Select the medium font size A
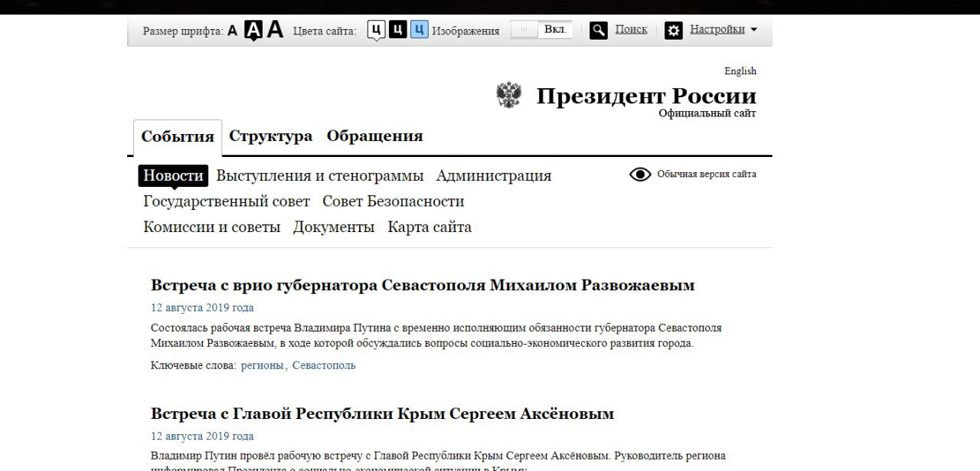Viewport: 980px width, 471px height. click(x=253, y=31)
